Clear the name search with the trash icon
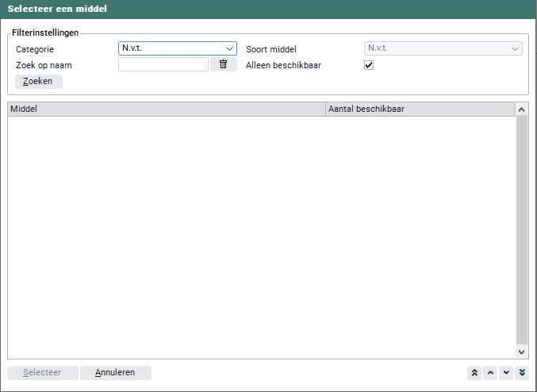 [x=223, y=65]
